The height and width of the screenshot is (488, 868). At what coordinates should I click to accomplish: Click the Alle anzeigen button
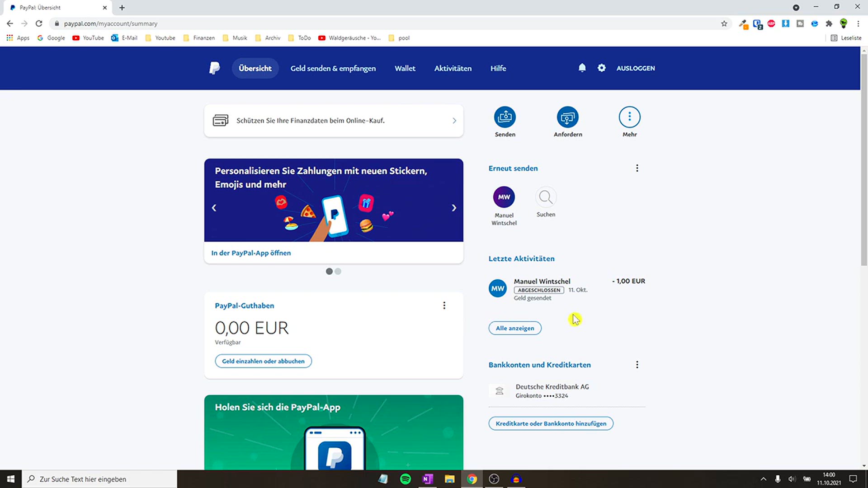pyautogui.click(x=514, y=328)
